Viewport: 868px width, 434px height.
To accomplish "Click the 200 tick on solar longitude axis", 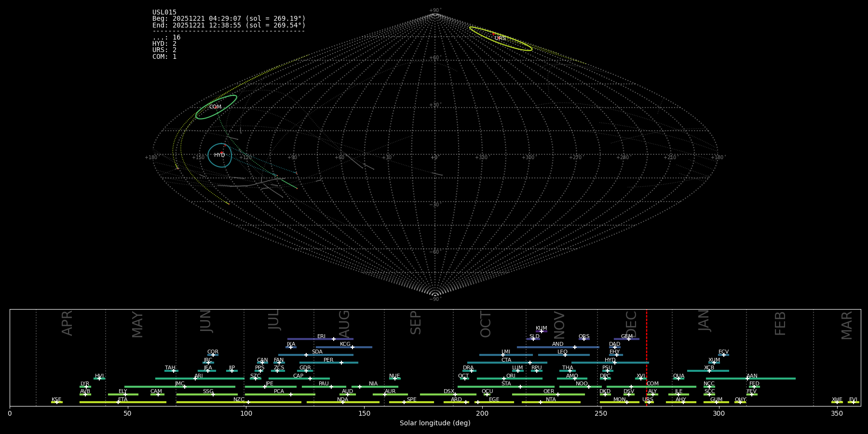I will tap(482, 413).
